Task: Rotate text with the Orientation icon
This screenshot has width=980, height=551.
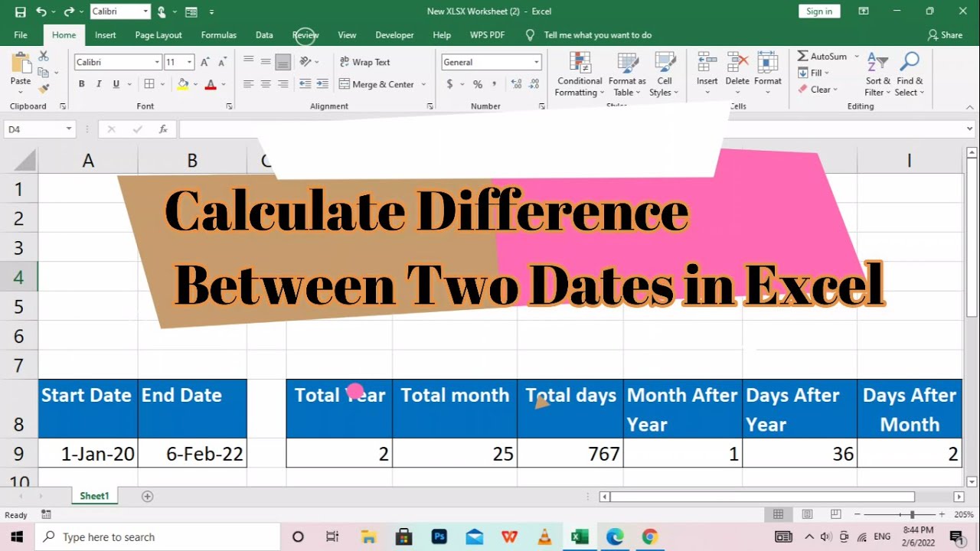Action: (305, 62)
